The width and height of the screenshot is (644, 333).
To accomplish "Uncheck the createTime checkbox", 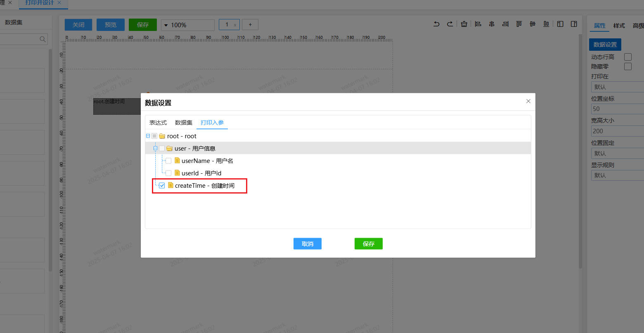I will tap(162, 186).
